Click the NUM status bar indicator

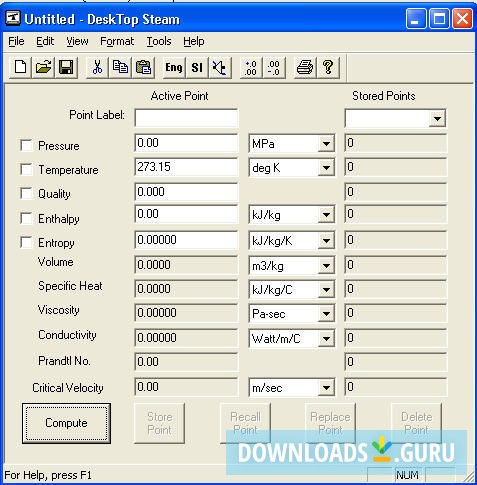point(407,475)
